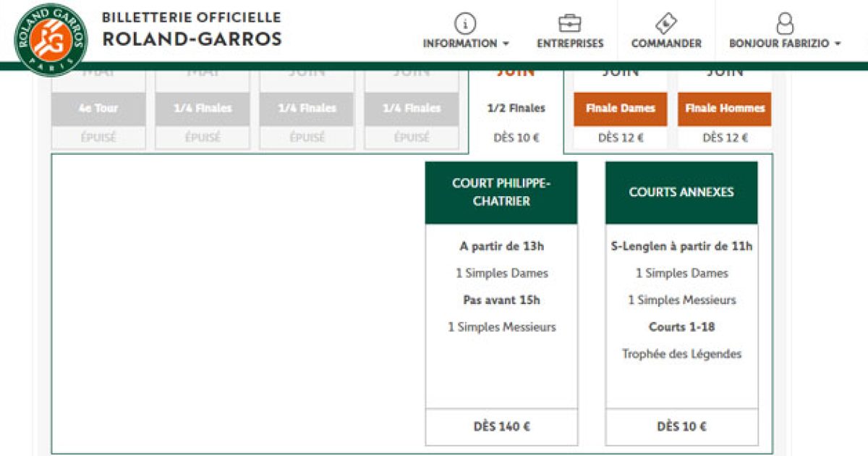Click the Roland-Garros logo

[x=50, y=39]
